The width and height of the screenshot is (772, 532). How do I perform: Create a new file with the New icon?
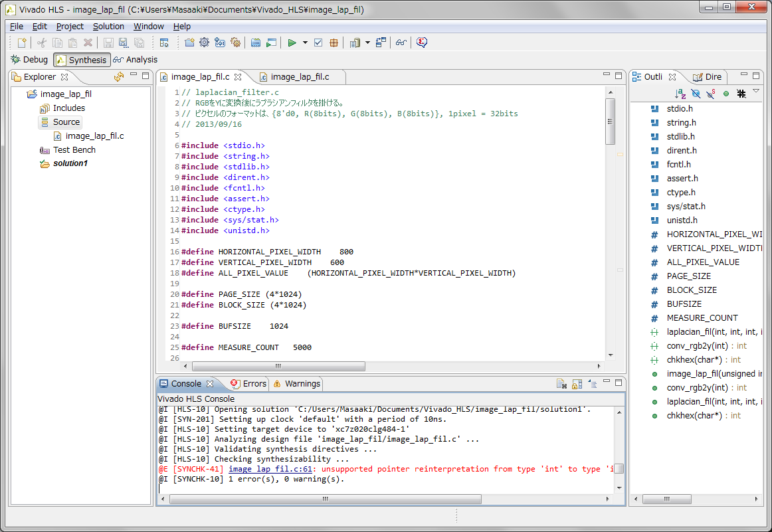pyautogui.click(x=23, y=42)
